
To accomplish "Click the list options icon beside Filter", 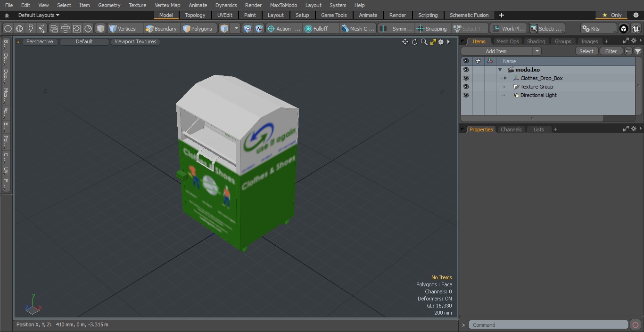I will click(x=628, y=51).
